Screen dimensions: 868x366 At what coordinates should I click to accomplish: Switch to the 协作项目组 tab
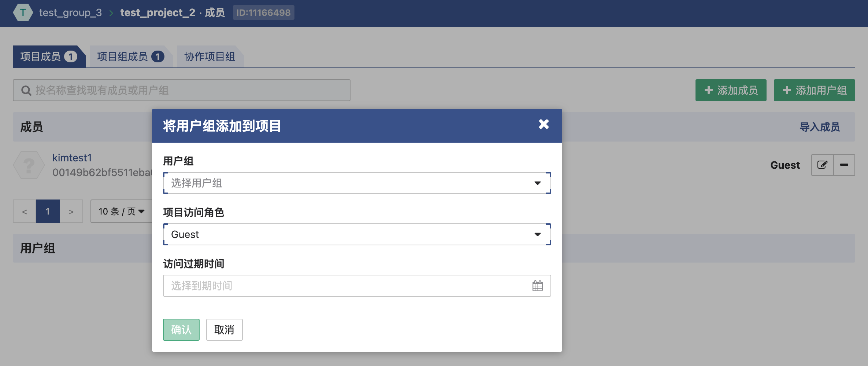pyautogui.click(x=209, y=57)
